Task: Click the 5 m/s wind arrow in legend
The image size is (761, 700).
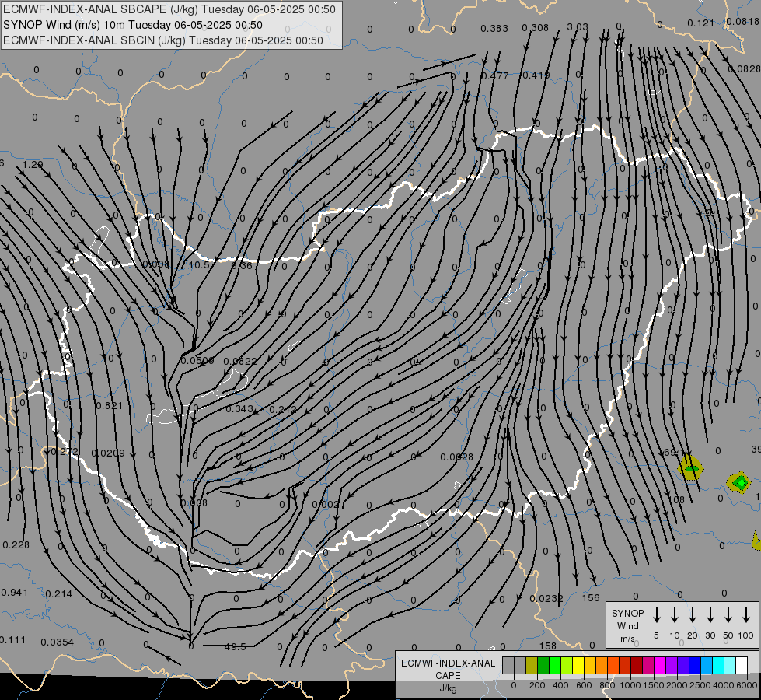Action: click(x=656, y=615)
